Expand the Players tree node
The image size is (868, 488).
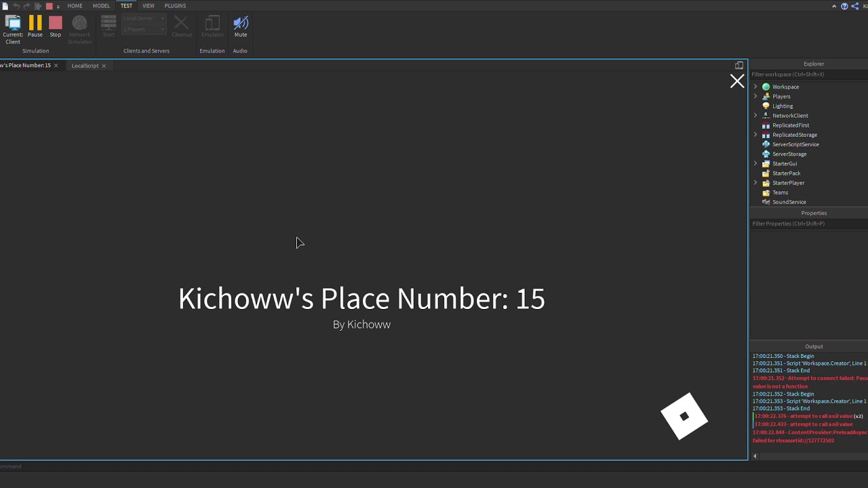coord(755,96)
